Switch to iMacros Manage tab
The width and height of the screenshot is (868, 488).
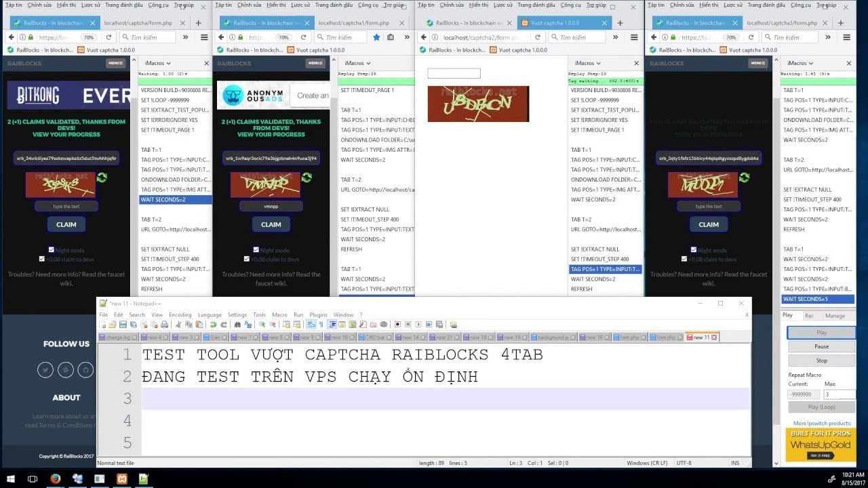pos(835,316)
